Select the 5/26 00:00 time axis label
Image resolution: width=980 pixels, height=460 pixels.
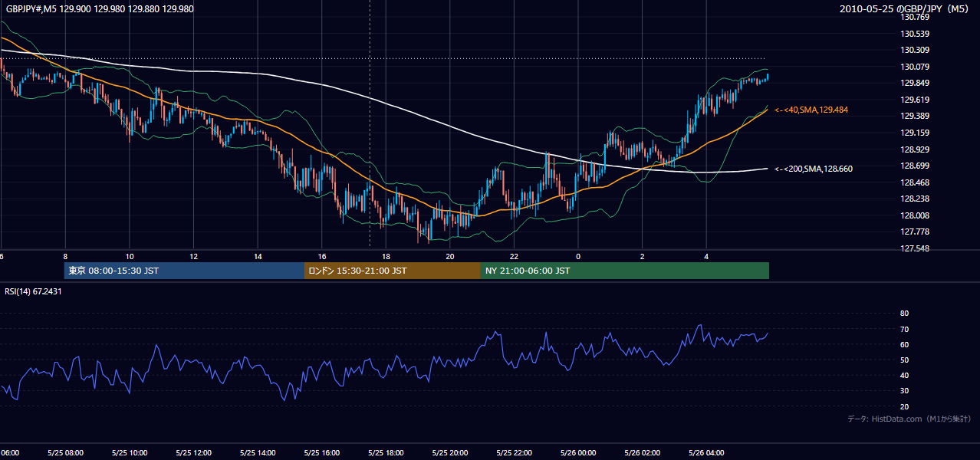(577, 453)
